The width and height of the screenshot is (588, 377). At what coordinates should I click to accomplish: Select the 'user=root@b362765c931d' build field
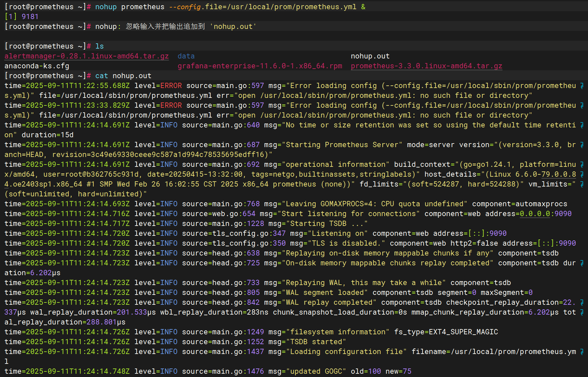point(91,174)
